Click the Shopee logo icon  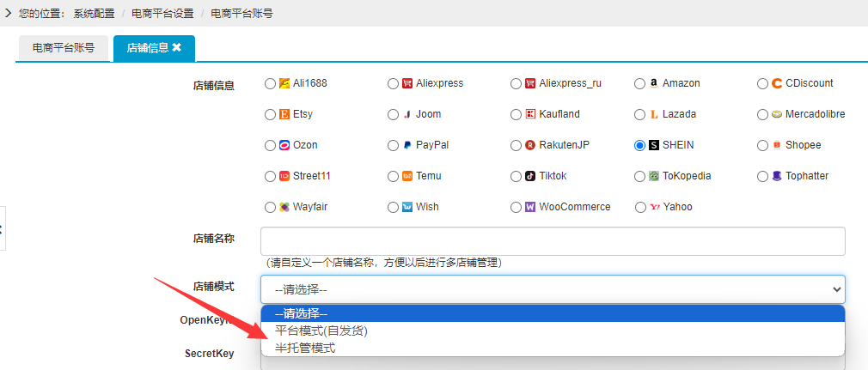pyautogui.click(x=777, y=145)
